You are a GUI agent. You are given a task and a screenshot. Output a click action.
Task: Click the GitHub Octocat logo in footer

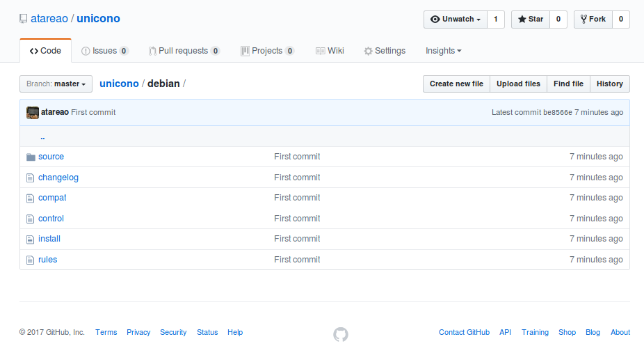[x=341, y=334]
